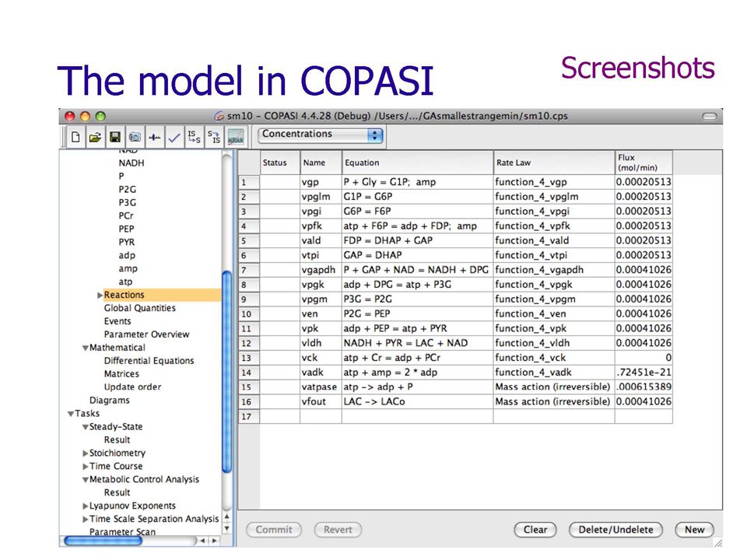Viewport: 747px width, 560px height.
Task: Select PYR in the species tree
Action: [x=127, y=243]
